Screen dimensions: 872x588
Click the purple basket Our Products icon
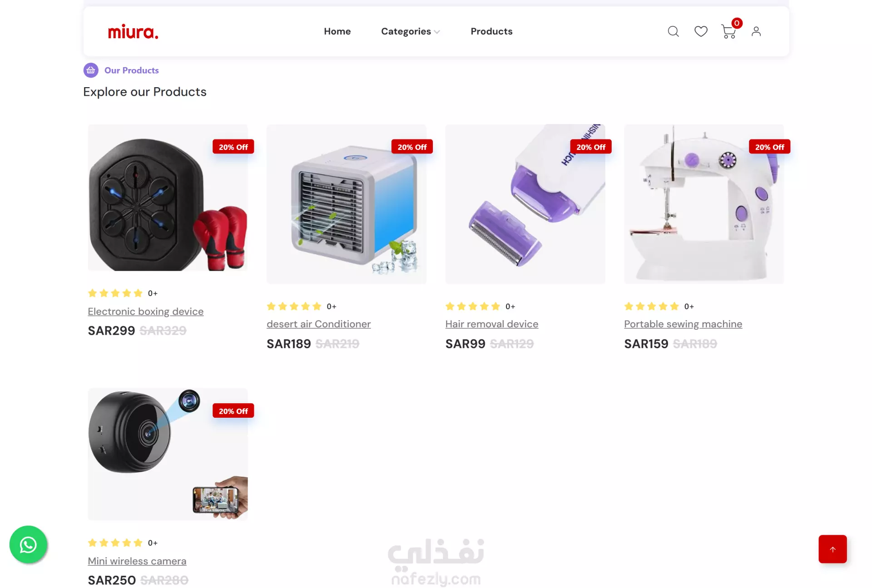tap(91, 70)
